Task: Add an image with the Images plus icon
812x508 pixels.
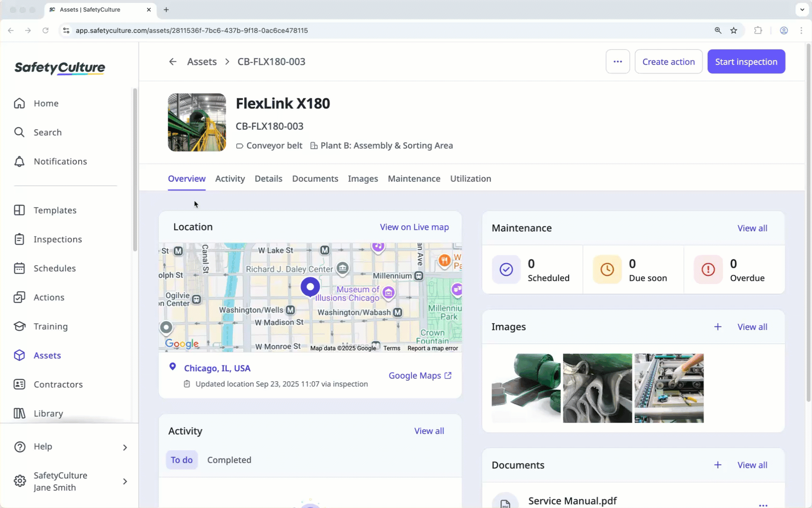Action: (718, 327)
